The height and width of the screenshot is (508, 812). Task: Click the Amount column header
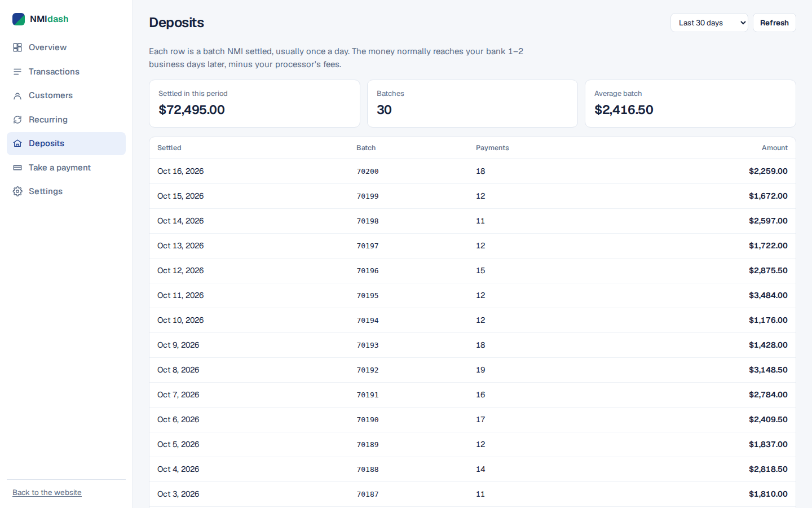[775, 148]
